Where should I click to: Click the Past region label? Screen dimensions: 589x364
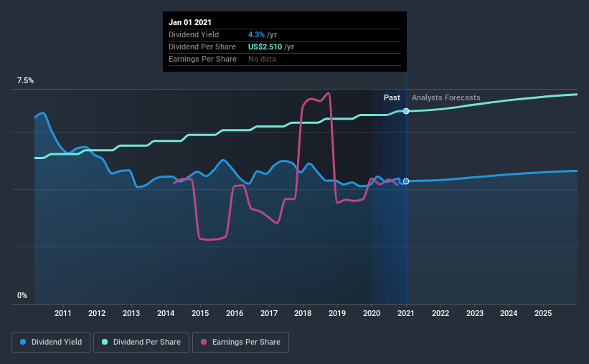392,97
